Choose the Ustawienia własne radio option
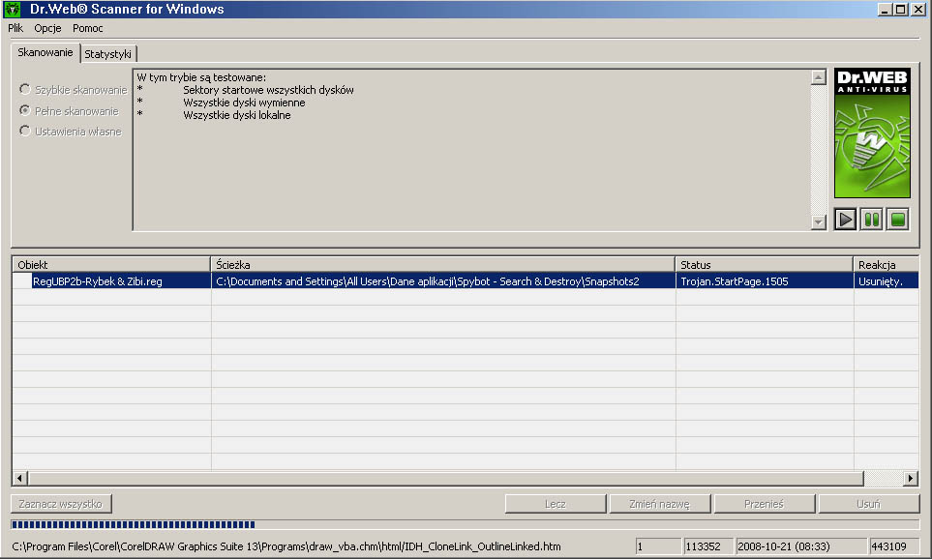Image resolution: width=932 pixels, height=560 pixels. click(x=25, y=132)
